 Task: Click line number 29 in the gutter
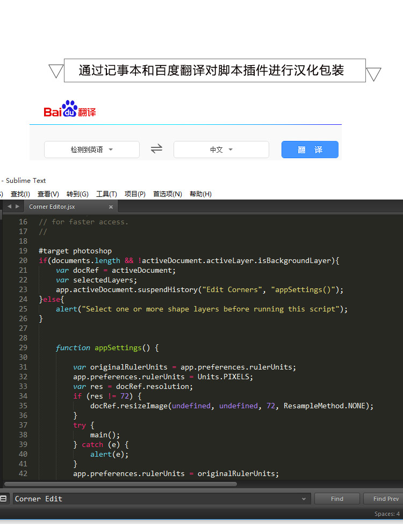[x=23, y=348]
